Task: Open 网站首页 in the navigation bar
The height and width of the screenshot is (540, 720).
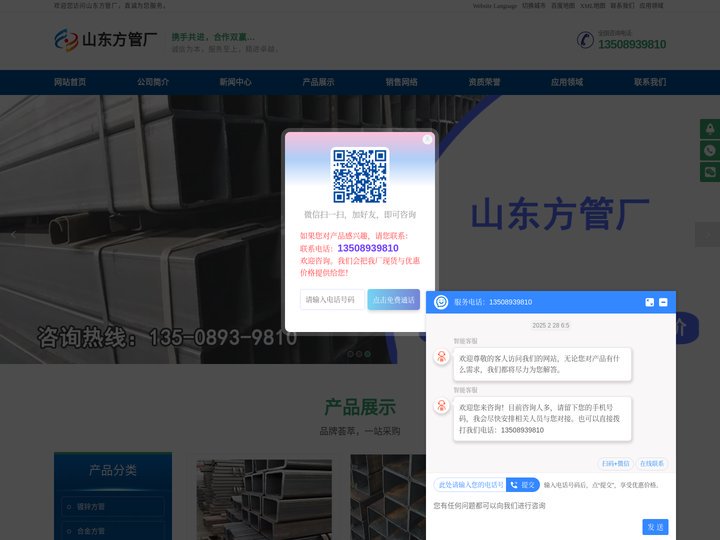Action: (x=70, y=82)
